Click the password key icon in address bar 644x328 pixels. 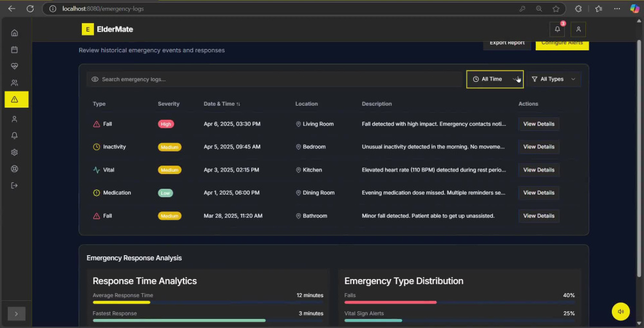522,8
